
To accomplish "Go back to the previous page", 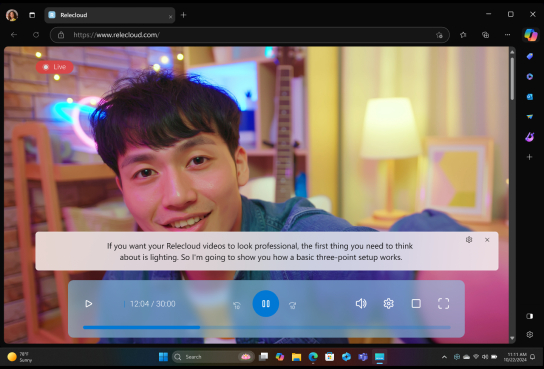I will click(14, 35).
